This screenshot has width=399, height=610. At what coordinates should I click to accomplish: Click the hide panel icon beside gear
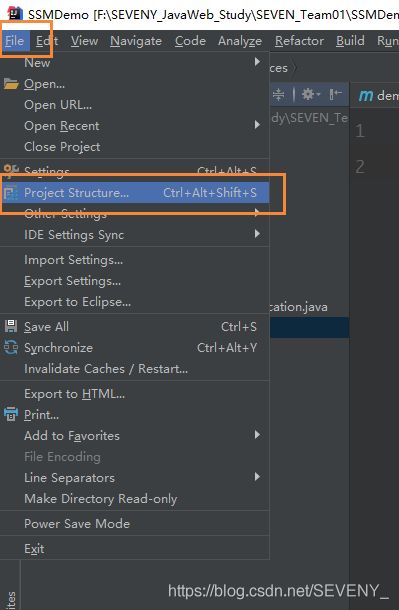tap(335, 94)
